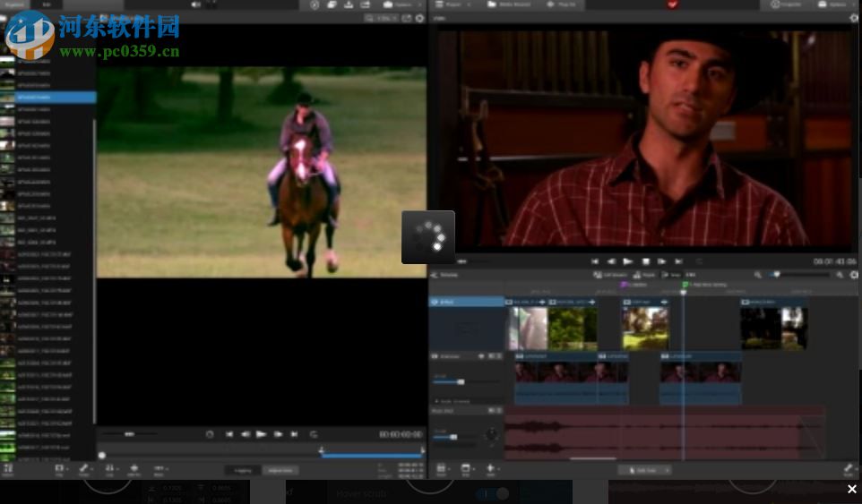This screenshot has width=862, height=504.
Task: Open the gear settings of the horse clip viewer
Action: coord(420,18)
